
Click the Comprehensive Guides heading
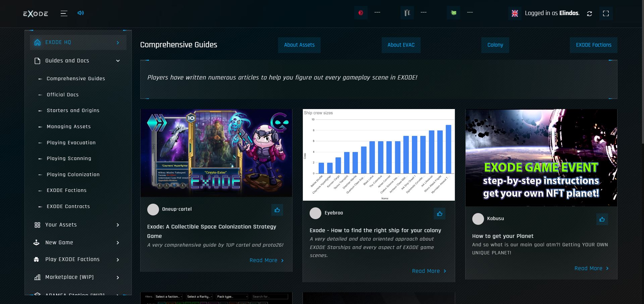tap(179, 45)
